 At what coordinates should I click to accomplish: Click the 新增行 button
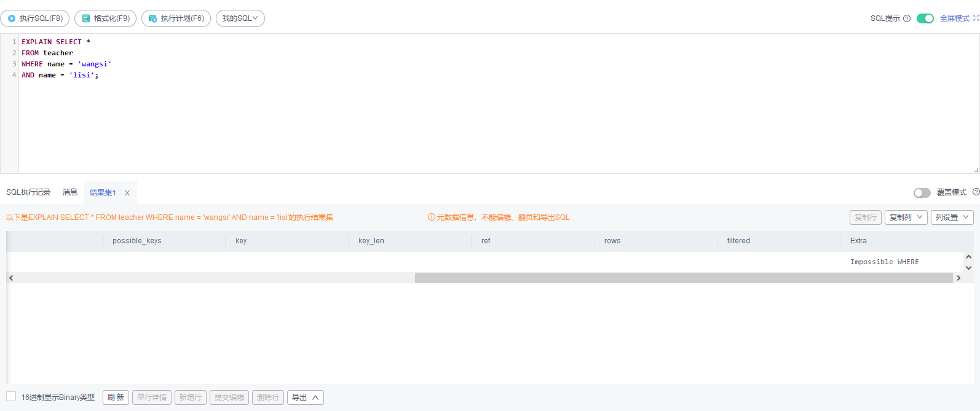(x=191, y=397)
